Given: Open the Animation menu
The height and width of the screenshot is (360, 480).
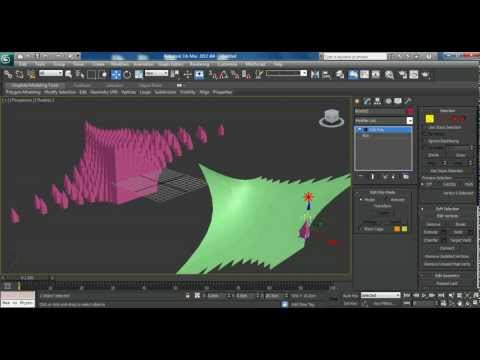Looking at the screenshot, I should (143, 64).
